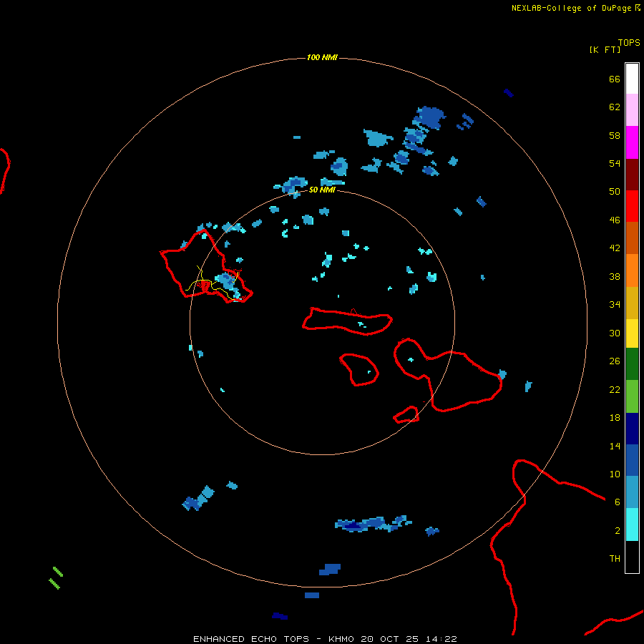Click the TOPS legend title
644x644 pixels.
[629, 43]
